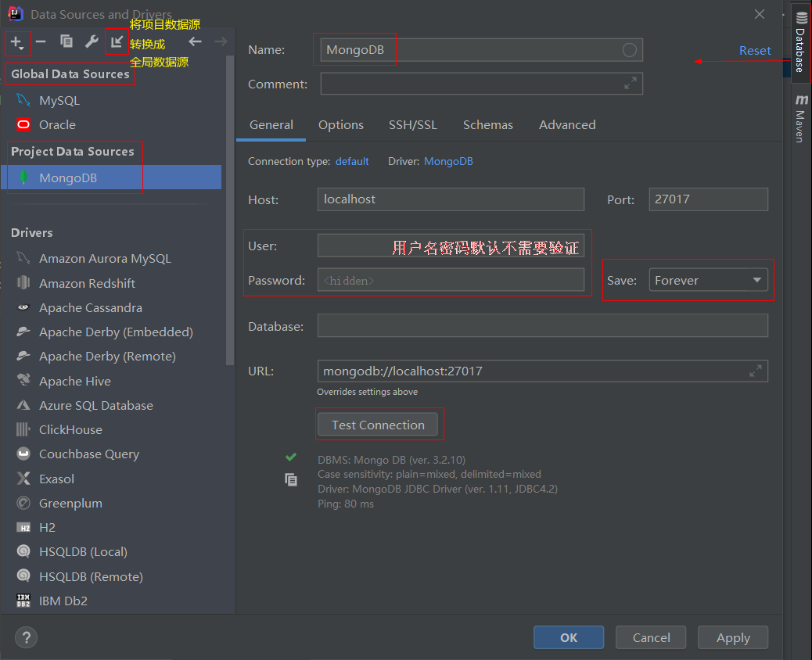Click the IBM Db2 driver icon

(23, 601)
